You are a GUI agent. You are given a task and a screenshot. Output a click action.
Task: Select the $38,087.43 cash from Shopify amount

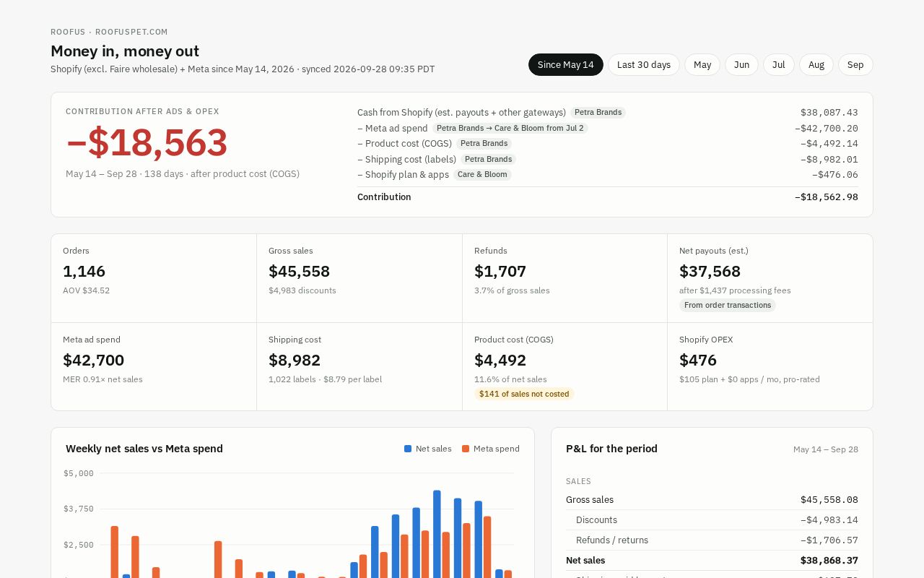pyautogui.click(x=829, y=113)
